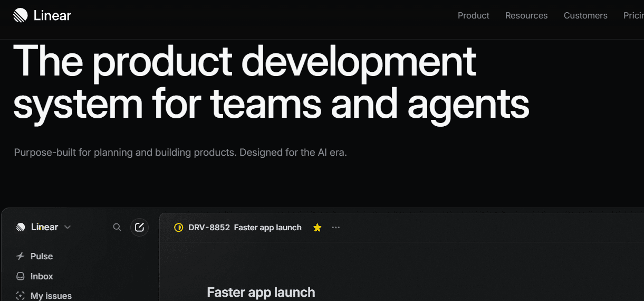Viewport: 644px width, 301px height.
Task: Click the Linear wordmark text in the header
Action: [52, 15]
